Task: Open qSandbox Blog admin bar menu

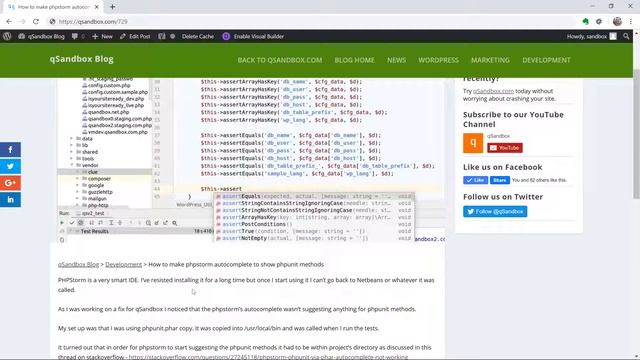Action: [42, 36]
